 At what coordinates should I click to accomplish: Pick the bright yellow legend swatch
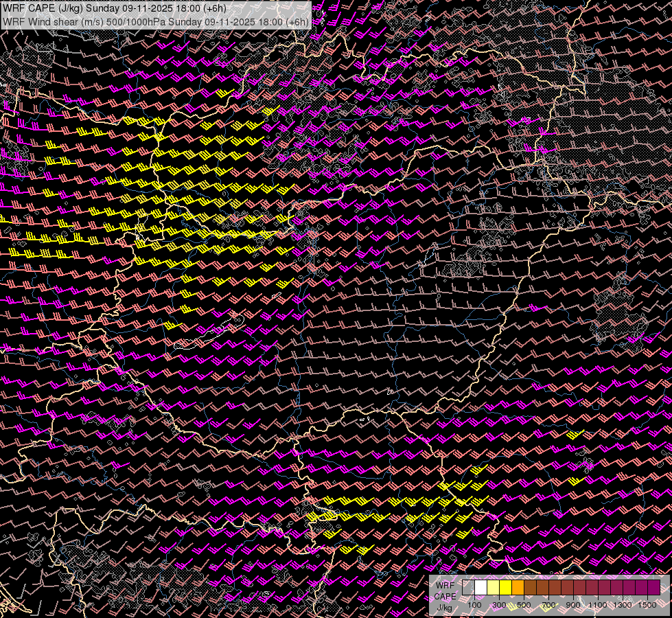(x=505, y=588)
